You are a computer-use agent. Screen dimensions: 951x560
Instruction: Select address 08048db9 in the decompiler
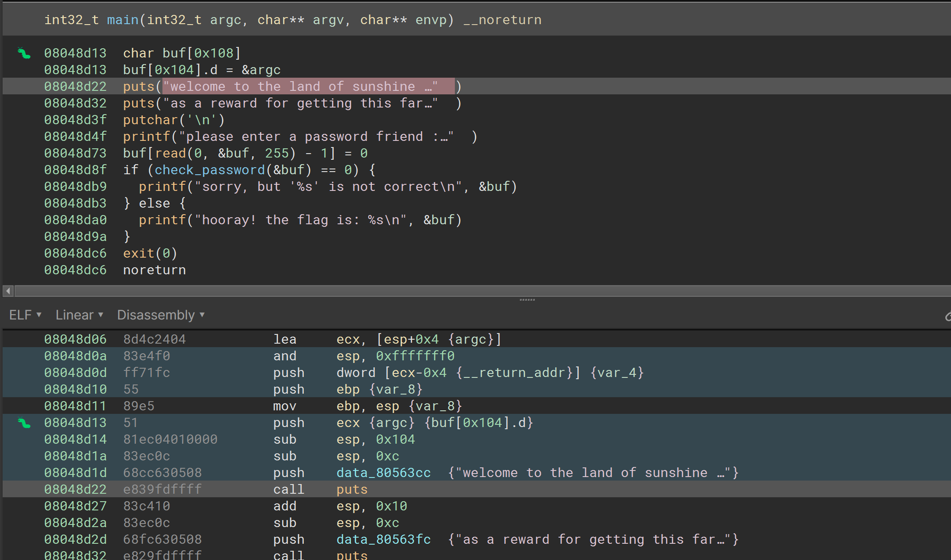[x=75, y=186]
